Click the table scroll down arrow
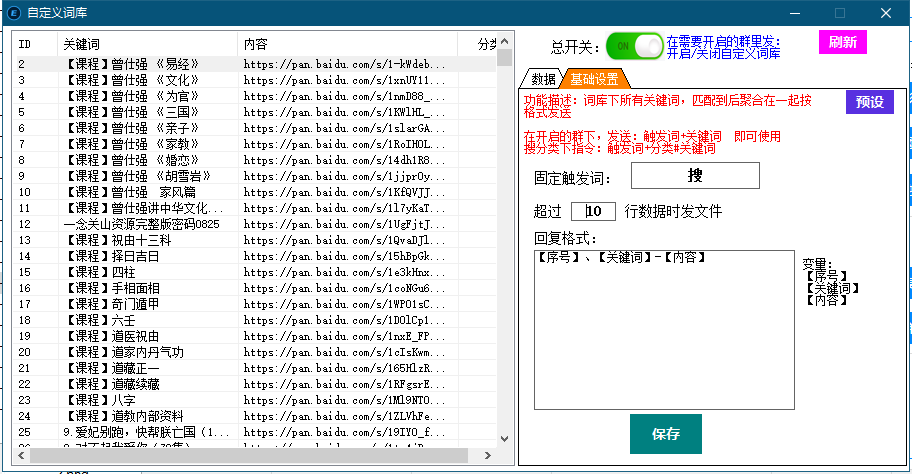The height and width of the screenshot is (474, 912). pyautogui.click(x=504, y=439)
